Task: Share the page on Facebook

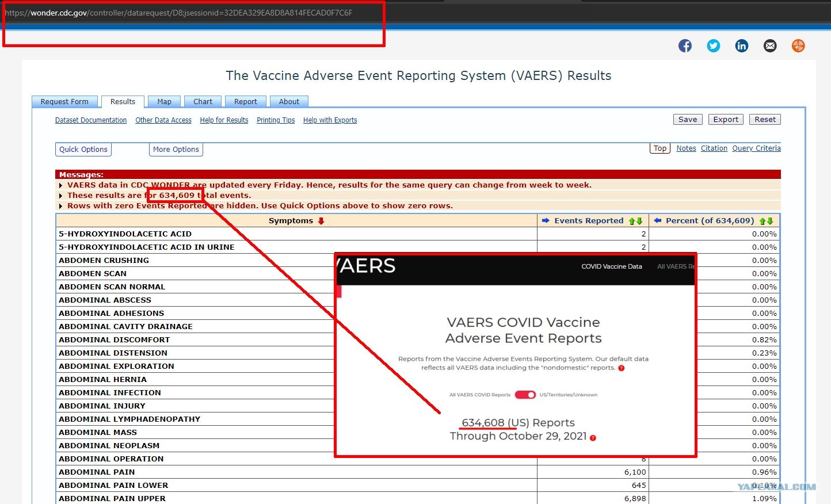Action: tap(685, 46)
